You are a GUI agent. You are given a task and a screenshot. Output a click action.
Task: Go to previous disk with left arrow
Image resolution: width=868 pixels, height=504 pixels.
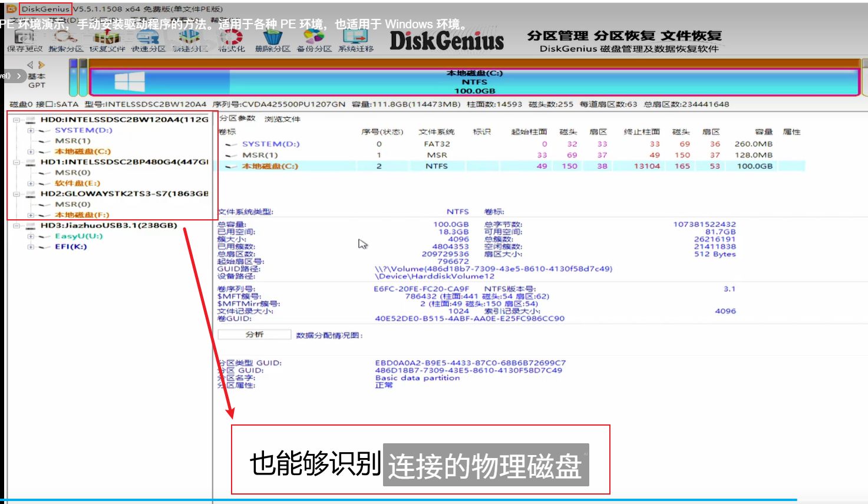pyautogui.click(x=30, y=65)
